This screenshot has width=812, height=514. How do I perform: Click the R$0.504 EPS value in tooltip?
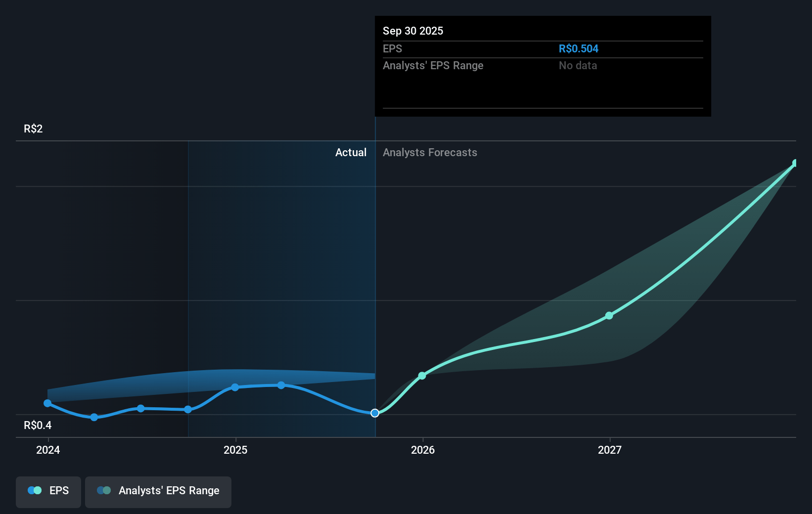578,49
